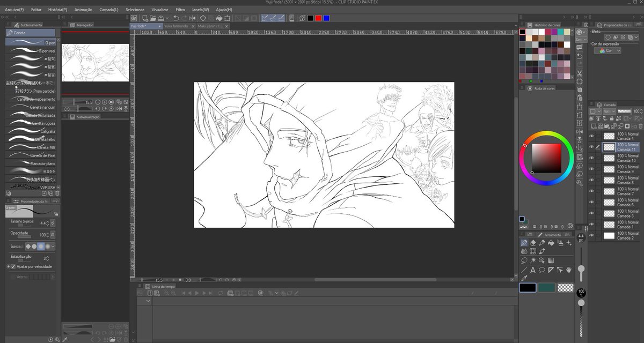Click the Undo arrow in command bar
This screenshot has width=644, height=343.
coord(176,18)
